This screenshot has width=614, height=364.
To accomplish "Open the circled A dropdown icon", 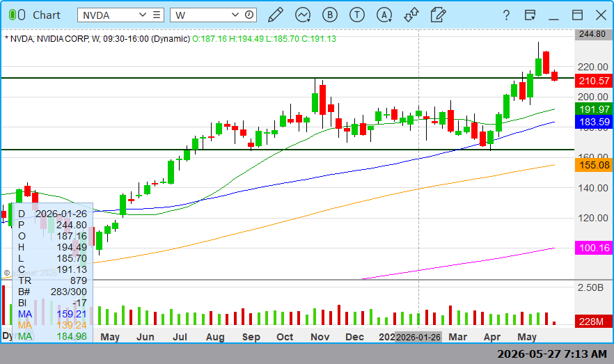I will [x=384, y=15].
